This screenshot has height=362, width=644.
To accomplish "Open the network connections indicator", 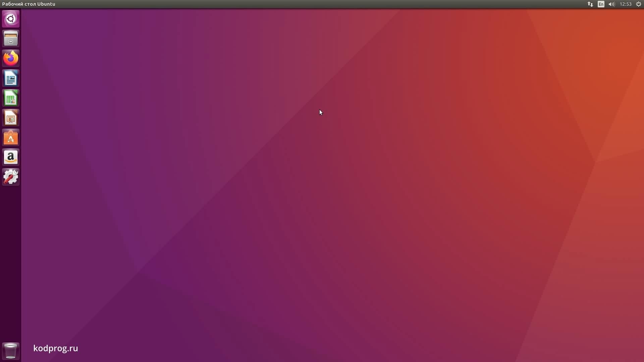I will 590,4.
